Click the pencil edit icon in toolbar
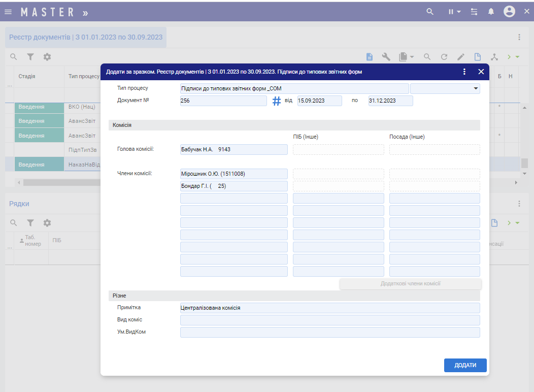This screenshot has height=392, width=534. coord(461,57)
